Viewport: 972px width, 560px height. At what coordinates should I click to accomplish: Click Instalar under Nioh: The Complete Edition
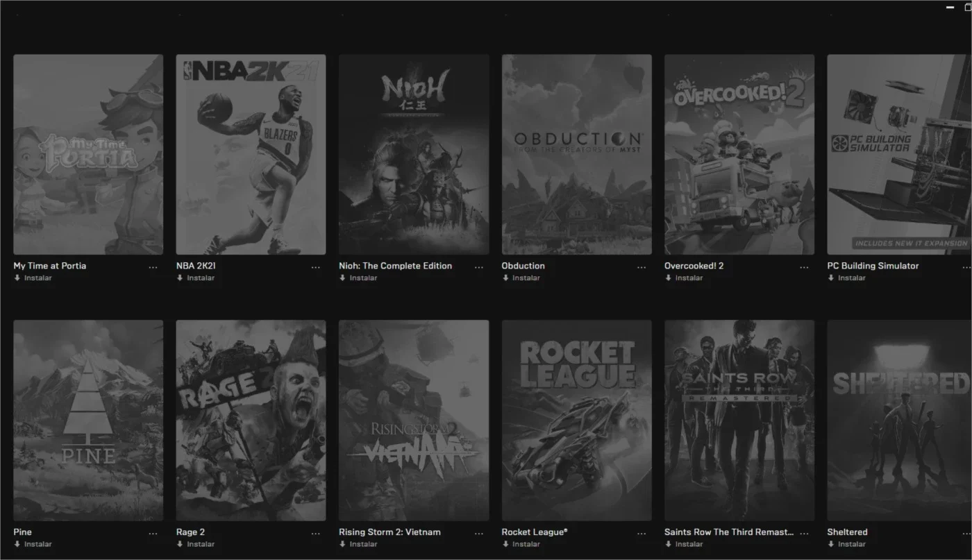point(358,278)
